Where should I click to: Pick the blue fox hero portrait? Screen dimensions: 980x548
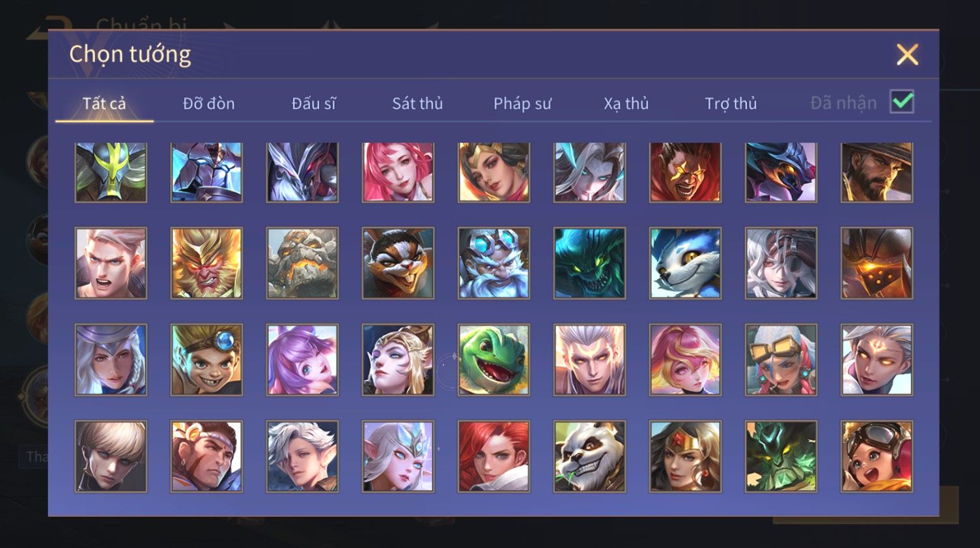coord(685,263)
